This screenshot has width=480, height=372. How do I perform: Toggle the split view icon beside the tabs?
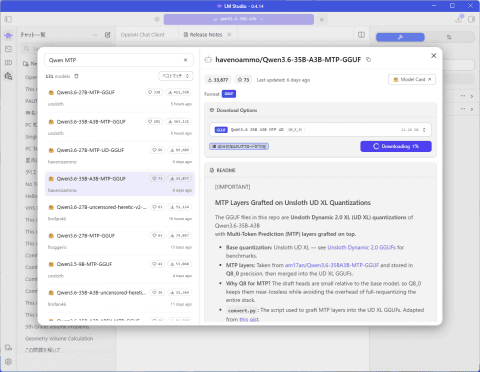[361, 35]
